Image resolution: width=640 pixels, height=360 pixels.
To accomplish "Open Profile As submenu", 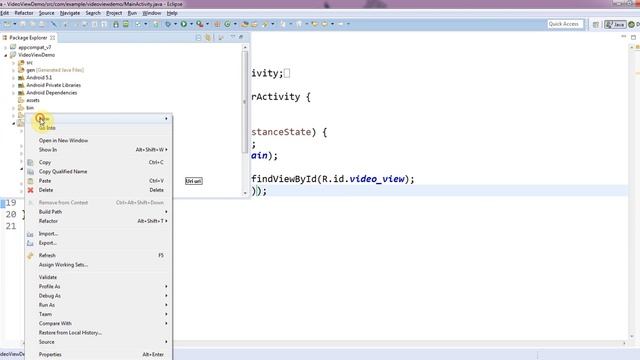I will pos(98,287).
